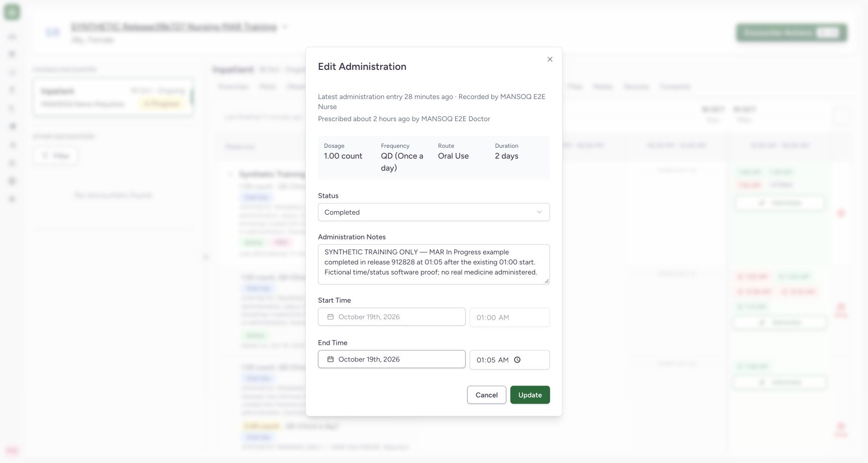Screen dimensions: 868x463
Task: Click the green app logo in sidebar
Action: pyautogui.click(x=12, y=12)
